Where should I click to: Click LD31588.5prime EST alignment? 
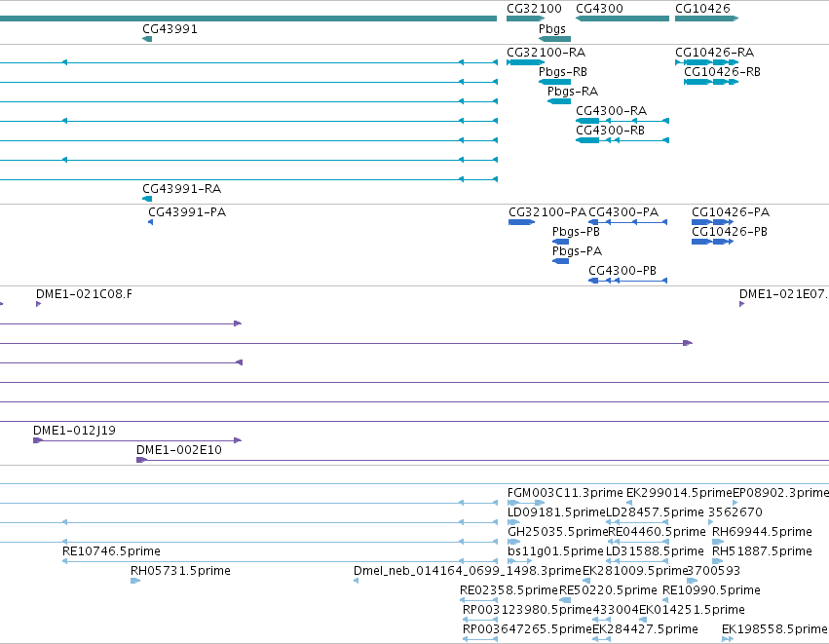[637, 561]
